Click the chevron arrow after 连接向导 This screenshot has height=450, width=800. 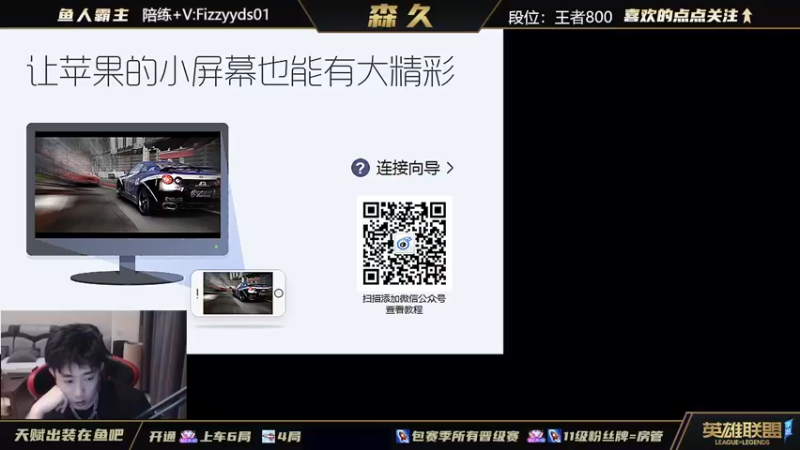(449, 168)
